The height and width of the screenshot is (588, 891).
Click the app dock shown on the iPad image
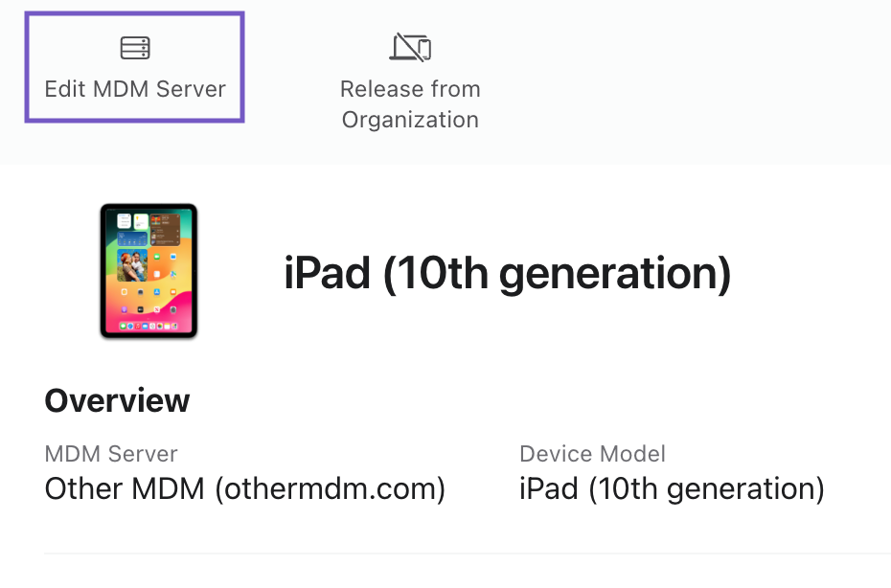148,327
